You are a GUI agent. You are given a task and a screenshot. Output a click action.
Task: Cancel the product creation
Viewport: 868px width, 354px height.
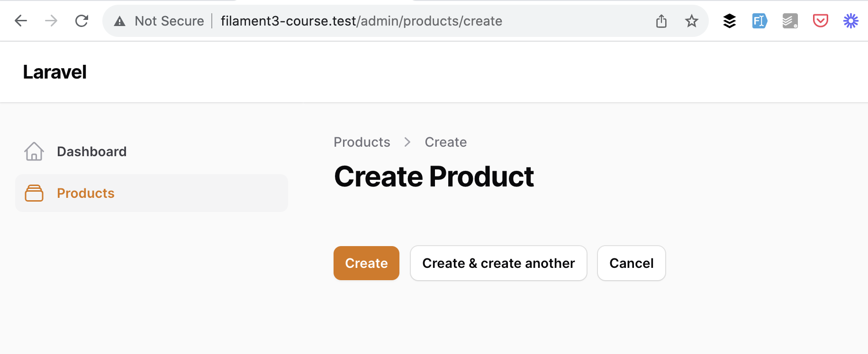click(x=632, y=263)
